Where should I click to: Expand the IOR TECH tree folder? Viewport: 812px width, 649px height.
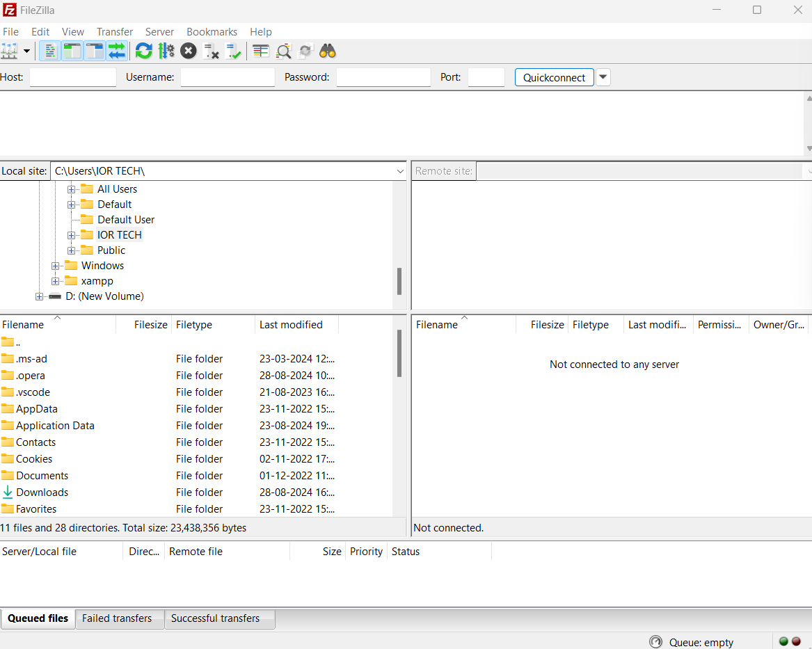pos(71,236)
